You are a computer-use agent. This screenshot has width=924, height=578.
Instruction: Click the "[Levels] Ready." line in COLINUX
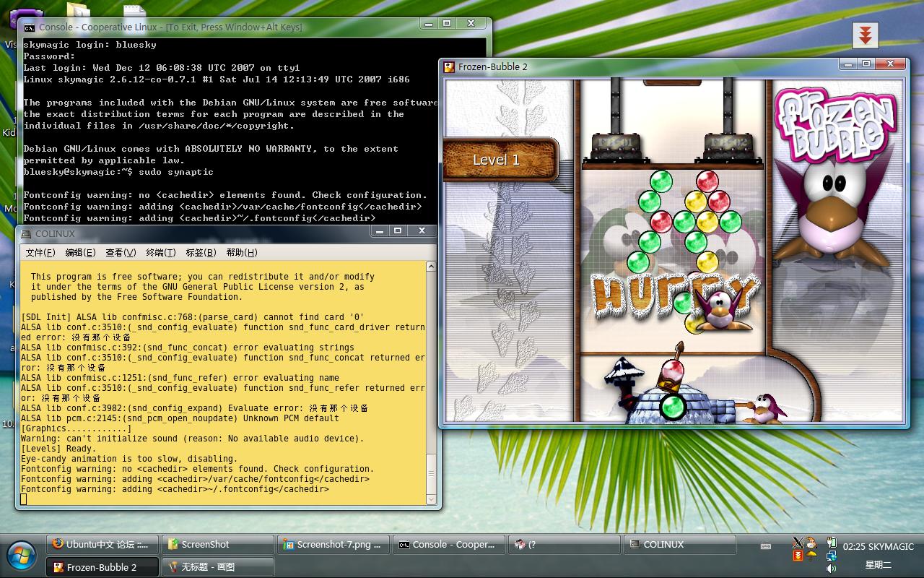coord(58,449)
